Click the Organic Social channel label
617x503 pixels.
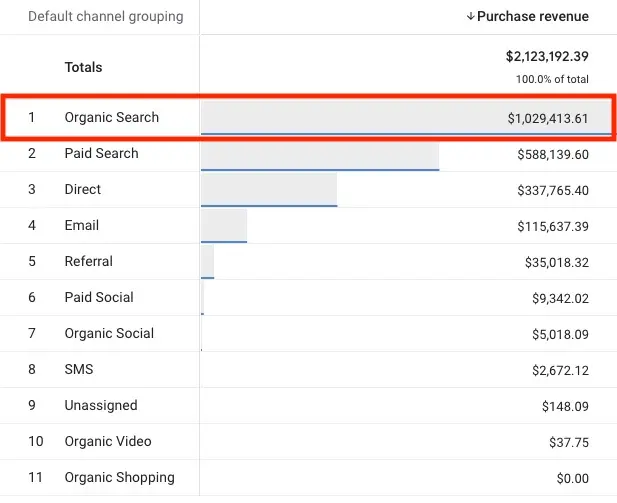109,334
